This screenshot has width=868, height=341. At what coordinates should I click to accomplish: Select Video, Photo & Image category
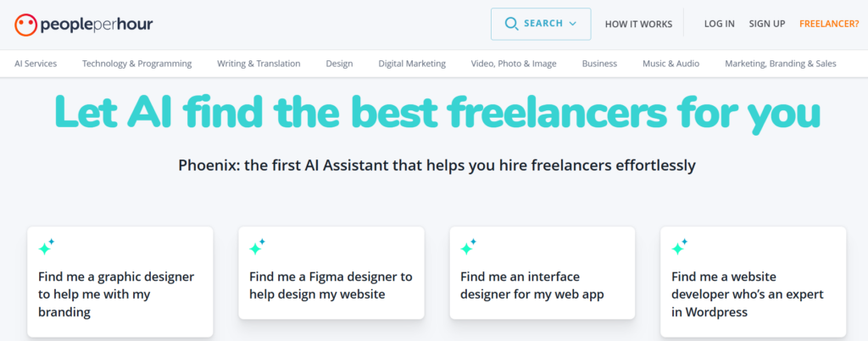tap(514, 64)
